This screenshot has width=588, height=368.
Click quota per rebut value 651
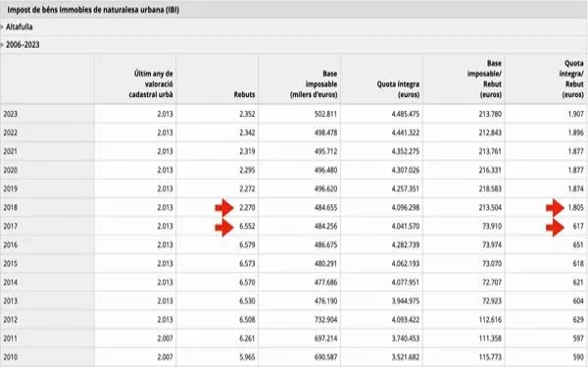(578, 245)
